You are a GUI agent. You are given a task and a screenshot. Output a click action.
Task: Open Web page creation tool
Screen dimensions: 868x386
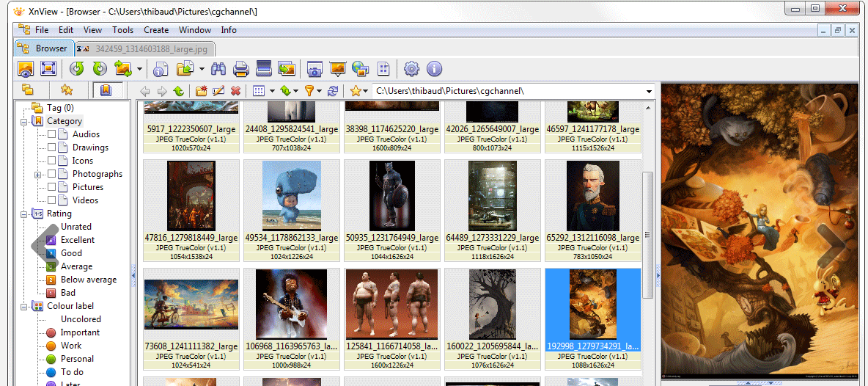(361, 69)
